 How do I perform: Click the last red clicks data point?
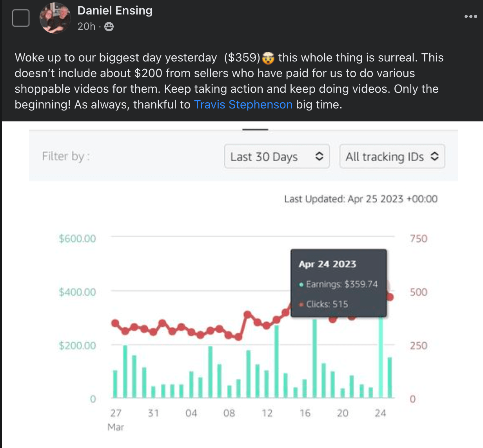click(x=390, y=297)
